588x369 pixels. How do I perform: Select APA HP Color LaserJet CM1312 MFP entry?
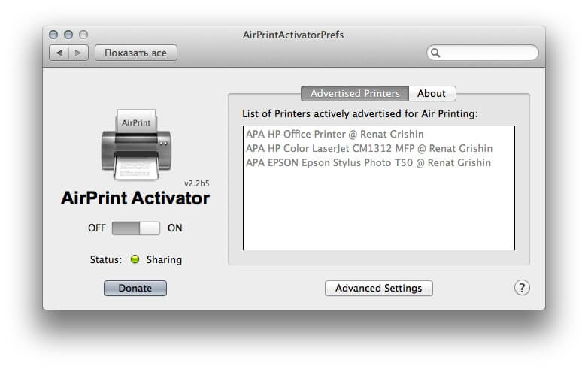pos(379,148)
